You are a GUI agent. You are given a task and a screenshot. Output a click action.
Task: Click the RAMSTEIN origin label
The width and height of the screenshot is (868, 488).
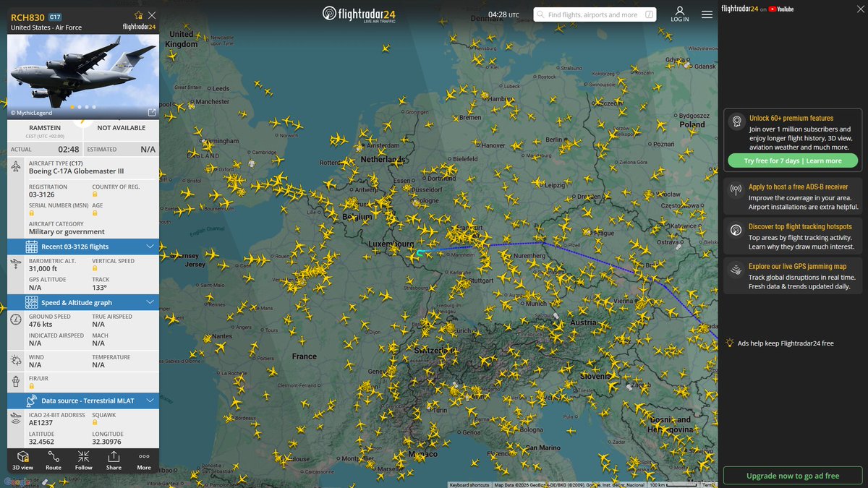(44, 127)
